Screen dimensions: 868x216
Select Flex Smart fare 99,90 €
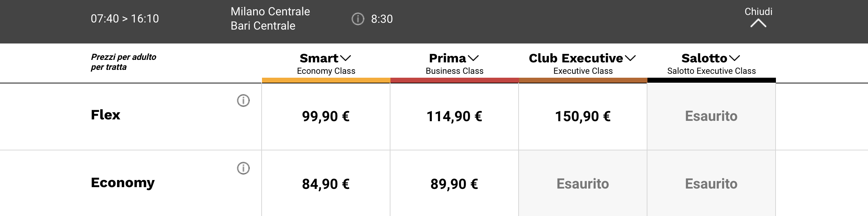coord(326,117)
